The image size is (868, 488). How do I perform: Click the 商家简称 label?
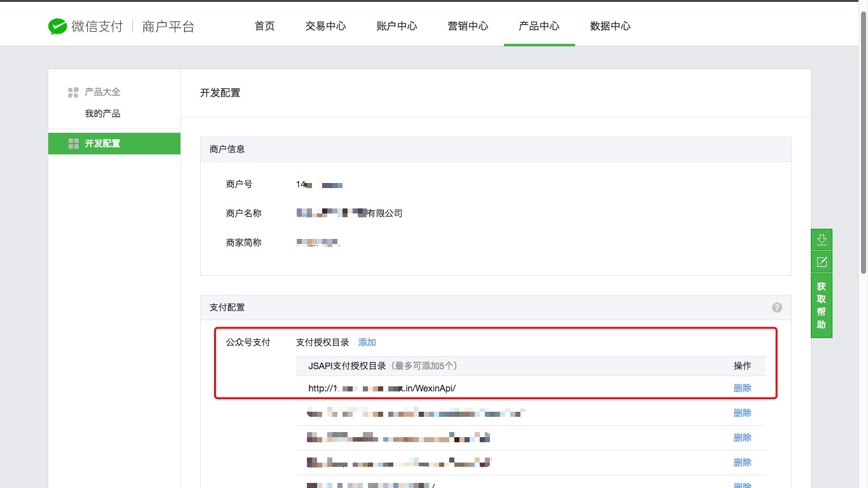(243, 243)
